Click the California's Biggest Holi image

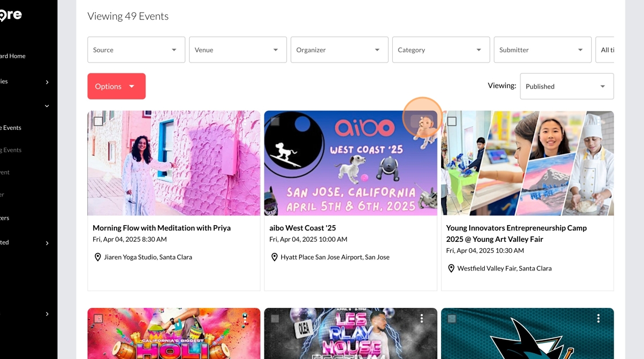point(174,334)
